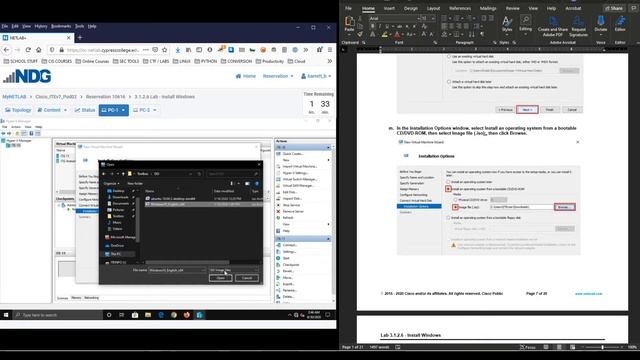Open File Explorer from VM taskbar
The width and height of the screenshot is (640, 360).
pos(148,315)
